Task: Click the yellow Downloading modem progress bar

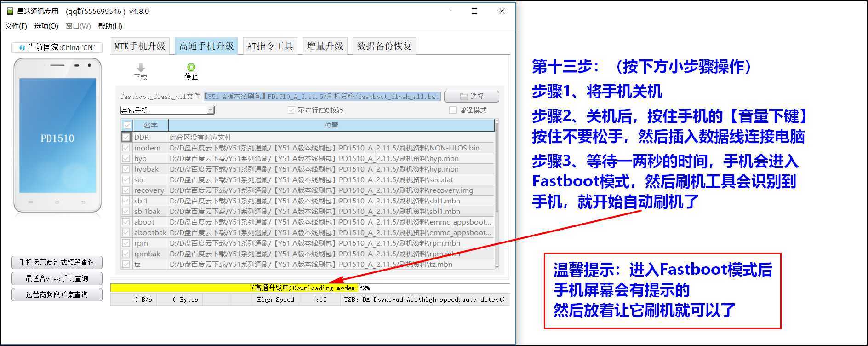Action: tap(234, 288)
